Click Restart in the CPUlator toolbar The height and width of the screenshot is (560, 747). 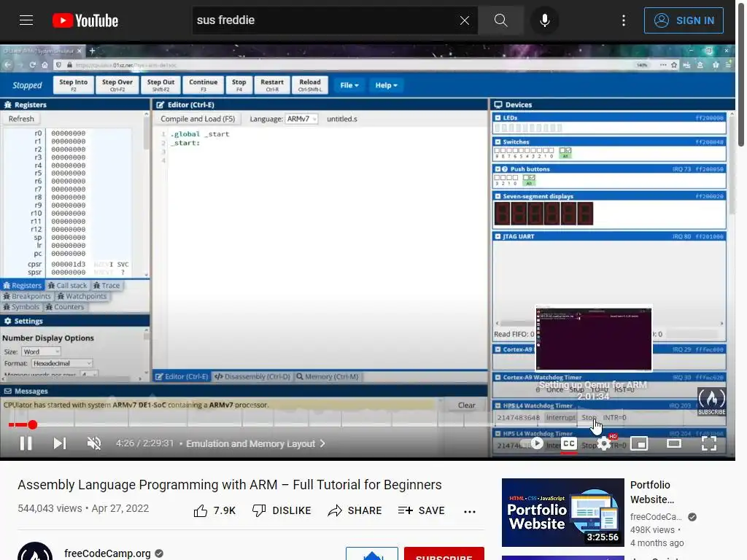pos(272,85)
